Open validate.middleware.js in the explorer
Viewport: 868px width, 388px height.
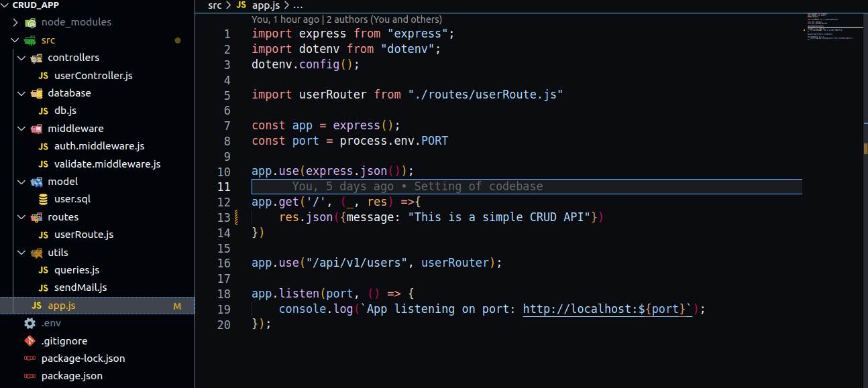[107, 164]
